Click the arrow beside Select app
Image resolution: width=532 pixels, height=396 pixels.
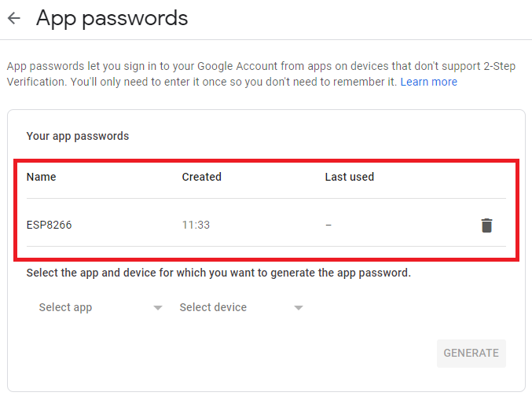click(x=158, y=308)
